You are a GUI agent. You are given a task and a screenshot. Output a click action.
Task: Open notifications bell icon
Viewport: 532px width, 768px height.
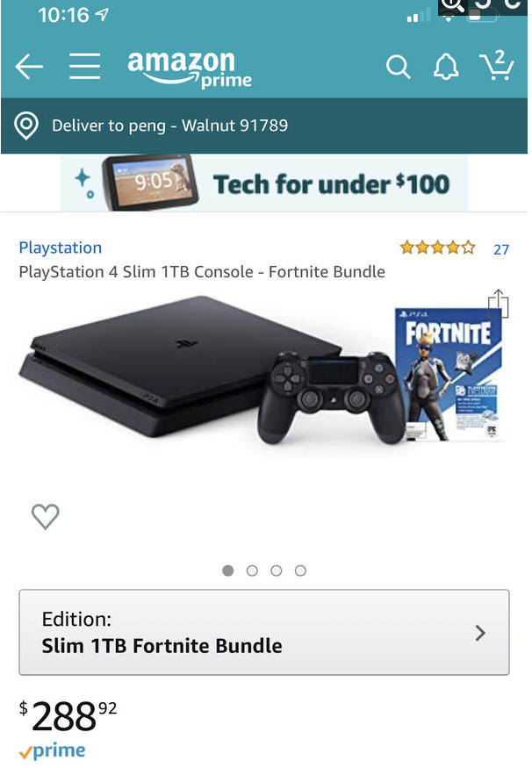coord(446,66)
